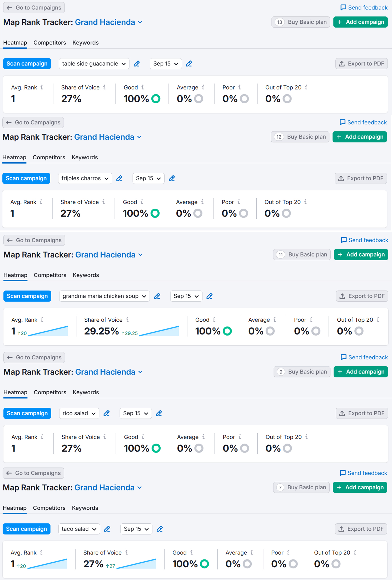Click info icon beside Out of Top 20 in taco salad panel
The width and height of the screenshot is (392, 580).
pyautogui.click(x=355, y=552)
